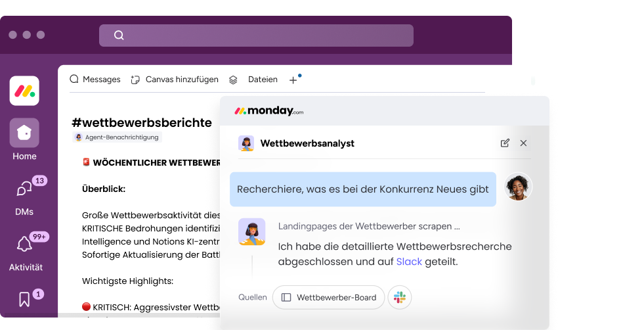Click the stacked layers icon before Dateien
Image resolution: width=644 pixels, height=330 pixels.
pyautogui.click(x=233, y=80)
